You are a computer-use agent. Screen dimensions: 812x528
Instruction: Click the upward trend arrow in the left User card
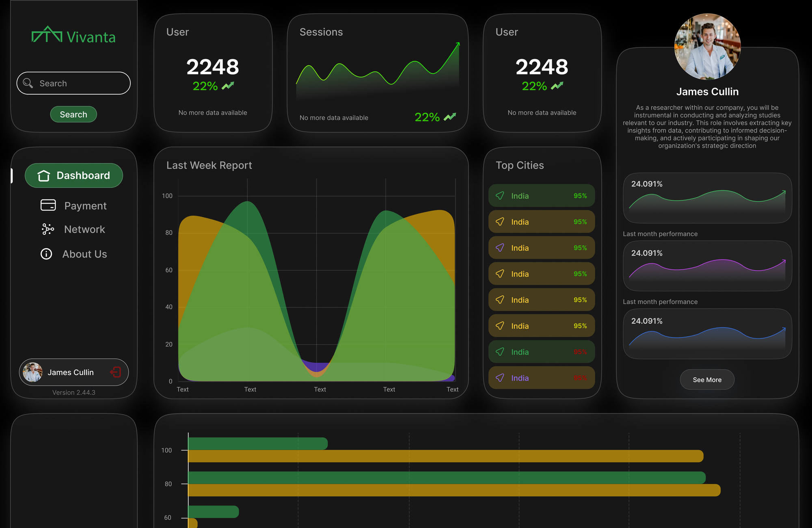pos(227,85)
